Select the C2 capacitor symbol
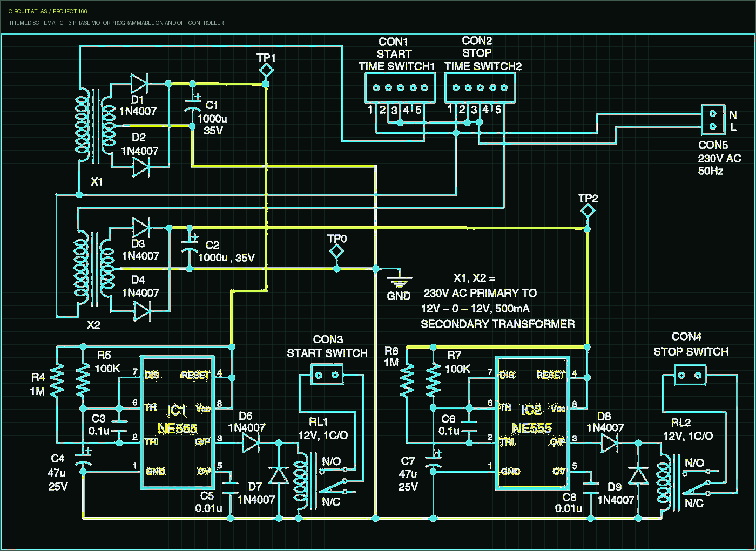 tap(190, 246)
